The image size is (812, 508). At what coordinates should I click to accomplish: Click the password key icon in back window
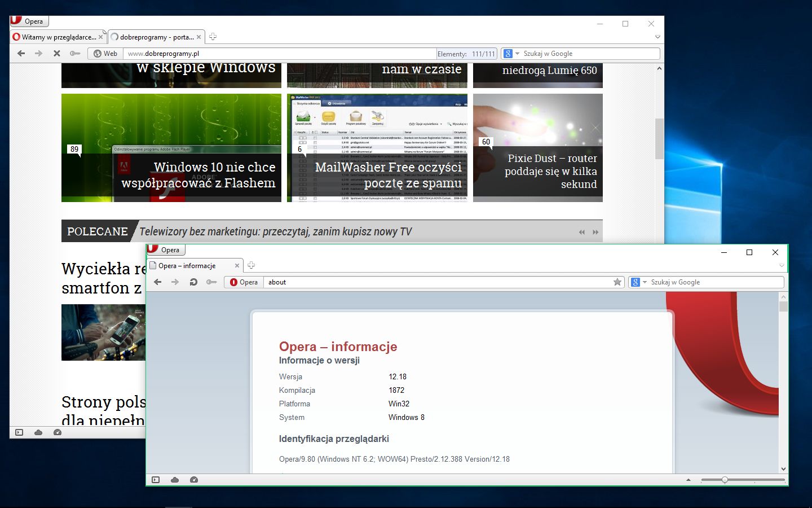tap(75, 54)
